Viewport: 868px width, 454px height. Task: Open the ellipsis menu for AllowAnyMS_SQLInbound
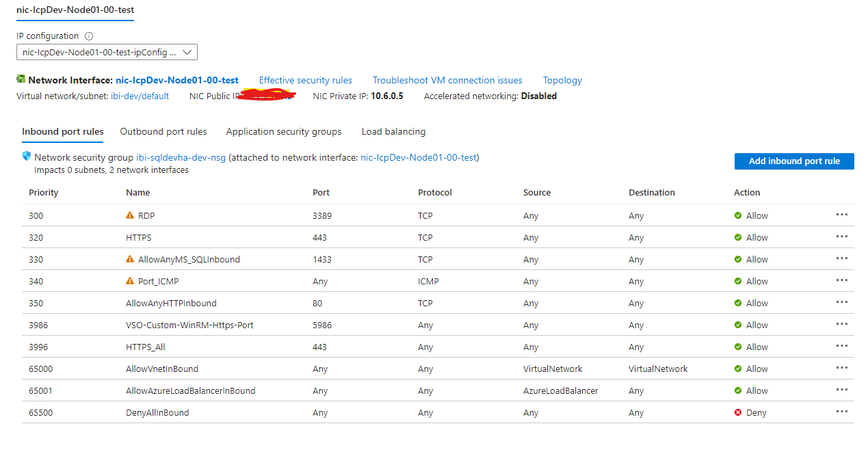[841, 258]
